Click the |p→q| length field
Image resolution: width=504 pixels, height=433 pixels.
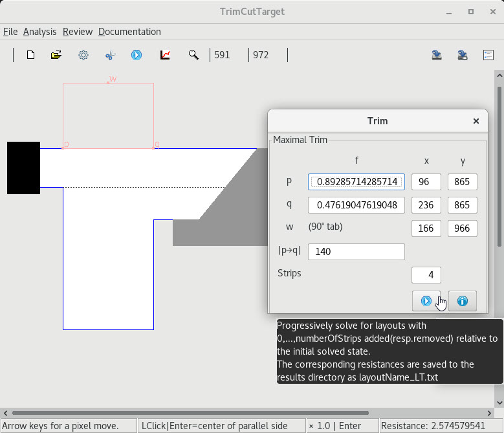(x=356, y=252)
